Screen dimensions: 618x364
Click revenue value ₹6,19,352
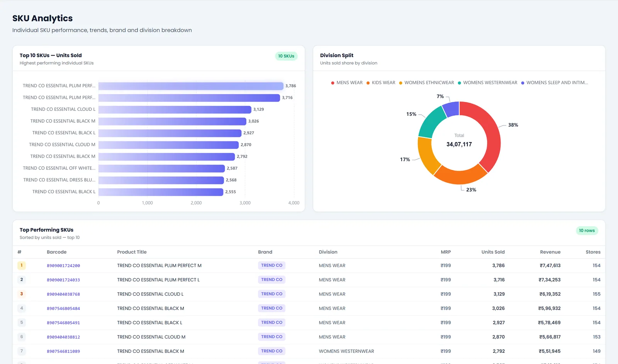pyautogui.click(x=550, y=294)
